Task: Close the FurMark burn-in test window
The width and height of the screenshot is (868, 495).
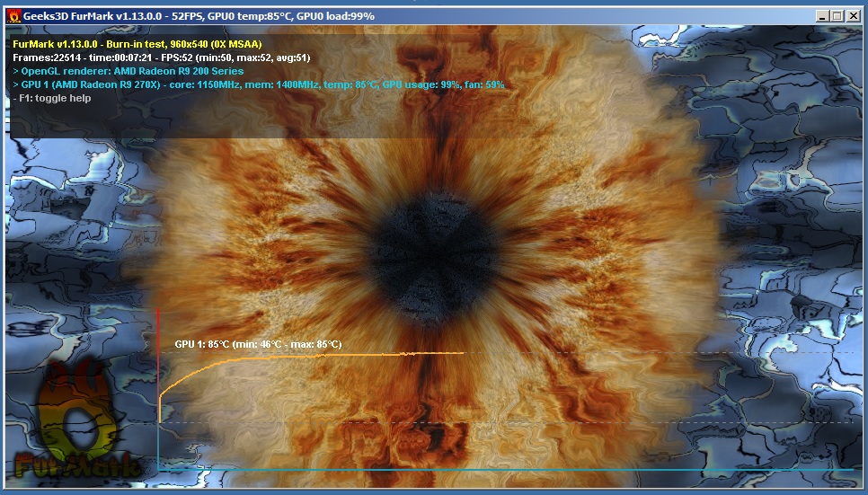Action: coord(855,16)
